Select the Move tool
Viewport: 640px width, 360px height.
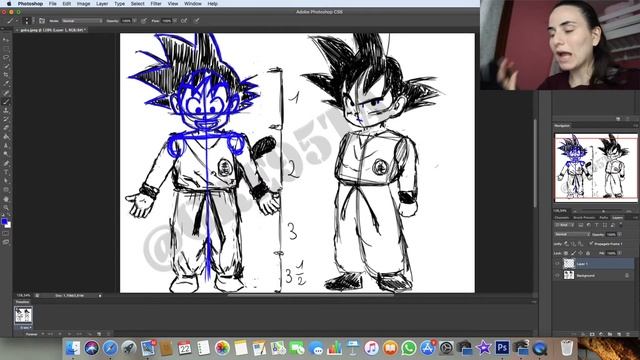pyautogui.click(x=6, y=40)
